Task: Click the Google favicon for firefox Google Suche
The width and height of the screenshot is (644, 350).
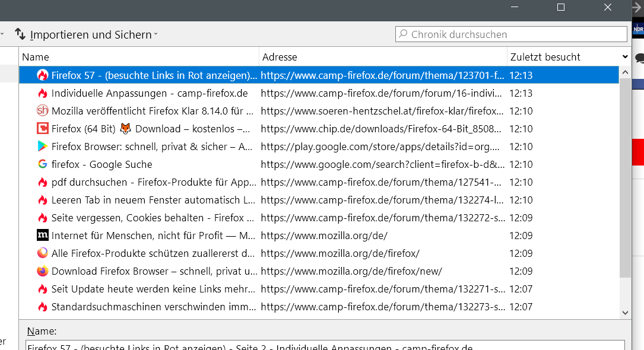Action: coord(42,164)
